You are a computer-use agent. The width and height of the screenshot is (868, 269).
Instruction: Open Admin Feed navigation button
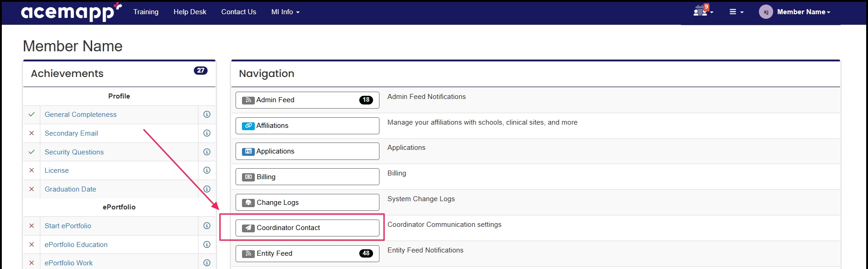[308, 100]
